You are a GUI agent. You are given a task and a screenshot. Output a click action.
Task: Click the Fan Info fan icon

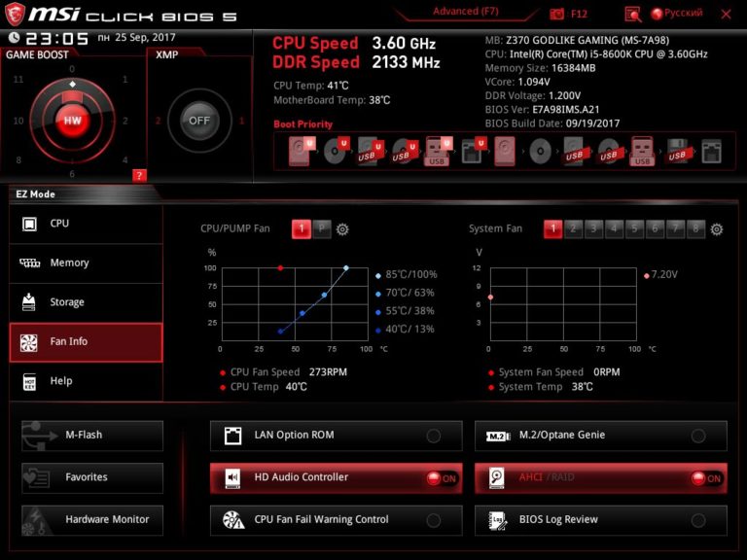tap(29, 342)
